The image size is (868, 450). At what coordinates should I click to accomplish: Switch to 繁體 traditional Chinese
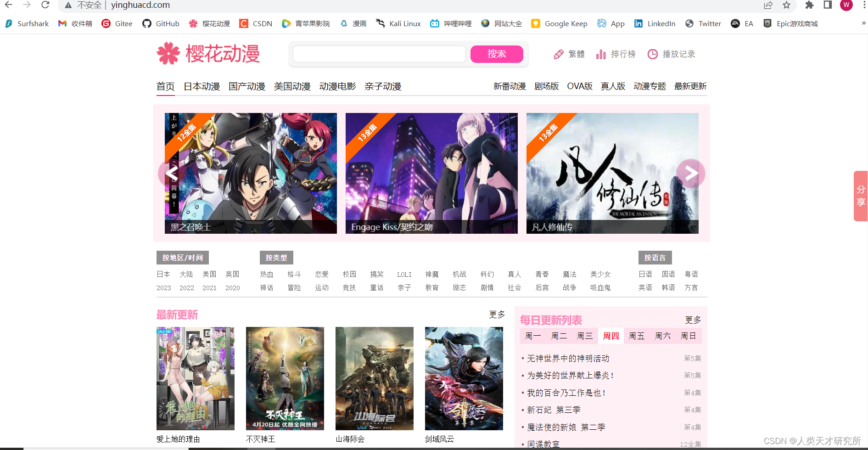(569, 54)
